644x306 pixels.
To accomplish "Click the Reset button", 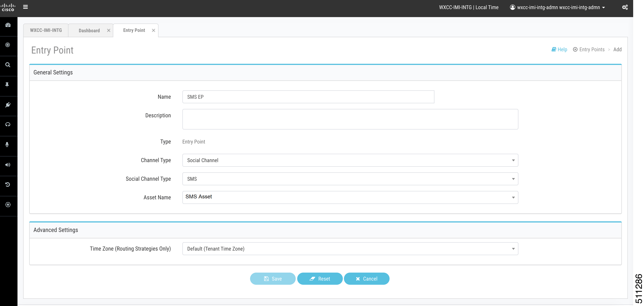I will [320, 279].
